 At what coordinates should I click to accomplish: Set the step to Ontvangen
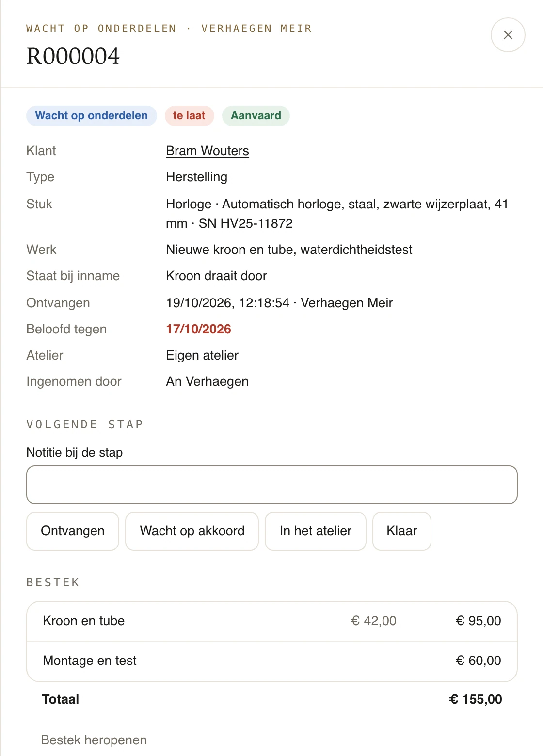(73, 531)
